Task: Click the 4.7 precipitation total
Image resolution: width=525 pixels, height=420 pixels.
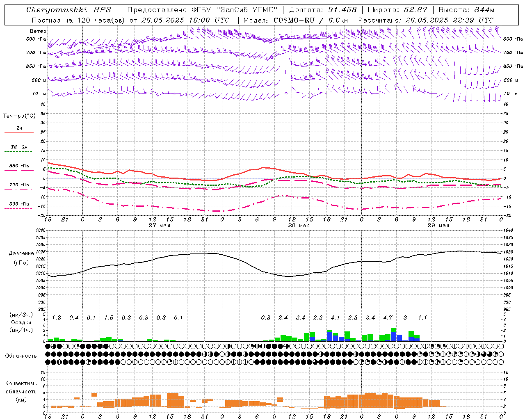Action: coord(388,318)
